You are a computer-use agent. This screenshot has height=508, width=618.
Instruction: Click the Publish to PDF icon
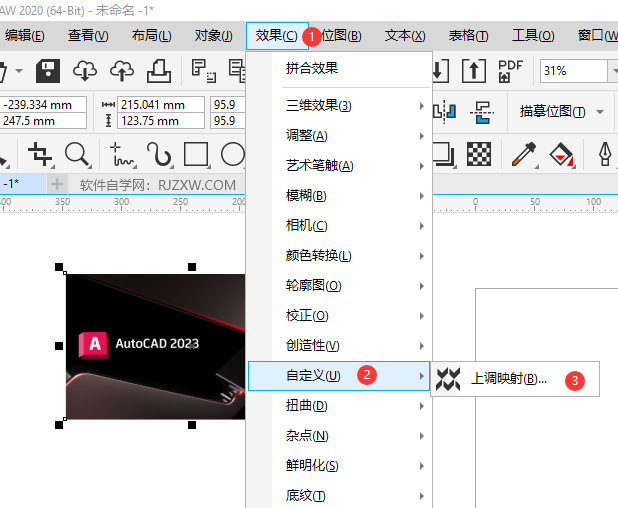pyautogui.click(x=510, y=71)
